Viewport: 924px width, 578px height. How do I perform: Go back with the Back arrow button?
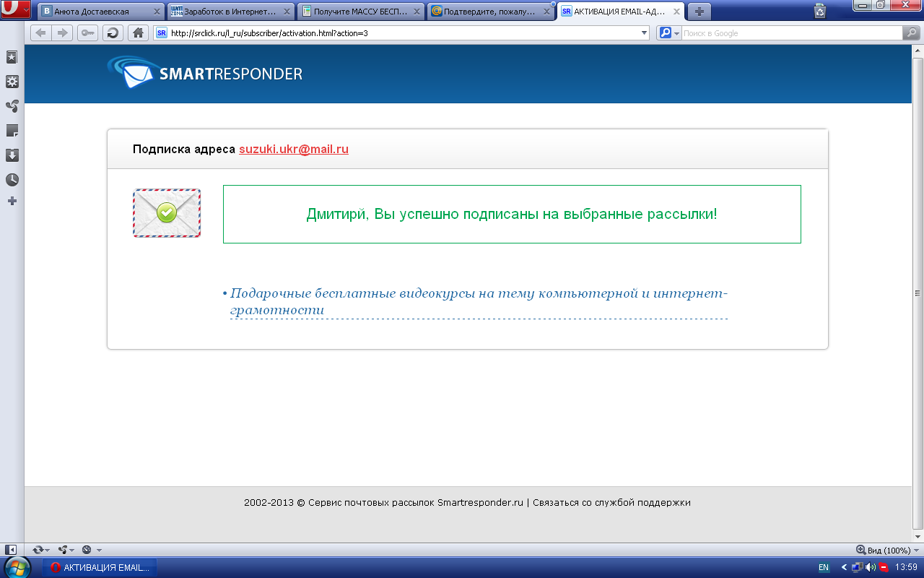pos(40,33)
